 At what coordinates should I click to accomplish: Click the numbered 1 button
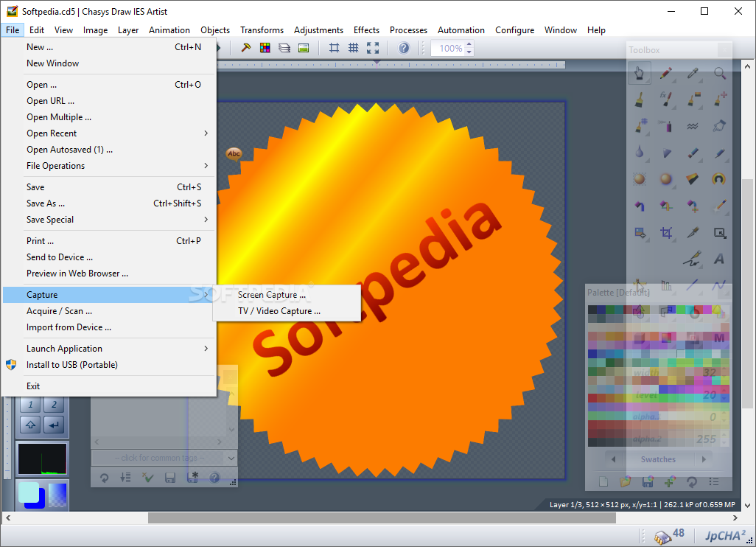(x=30, y=404)
